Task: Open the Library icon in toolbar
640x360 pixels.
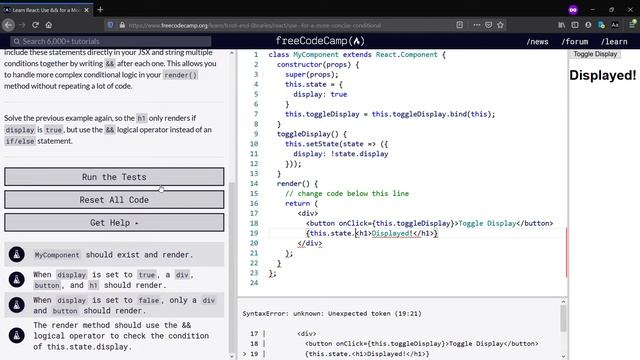Action: (x=562, y=25)
